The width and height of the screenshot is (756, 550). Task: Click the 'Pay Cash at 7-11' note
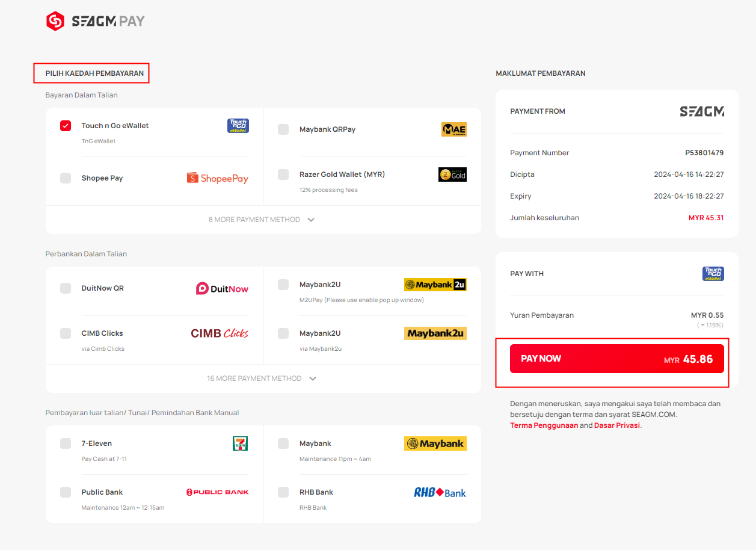pos(104,459)
